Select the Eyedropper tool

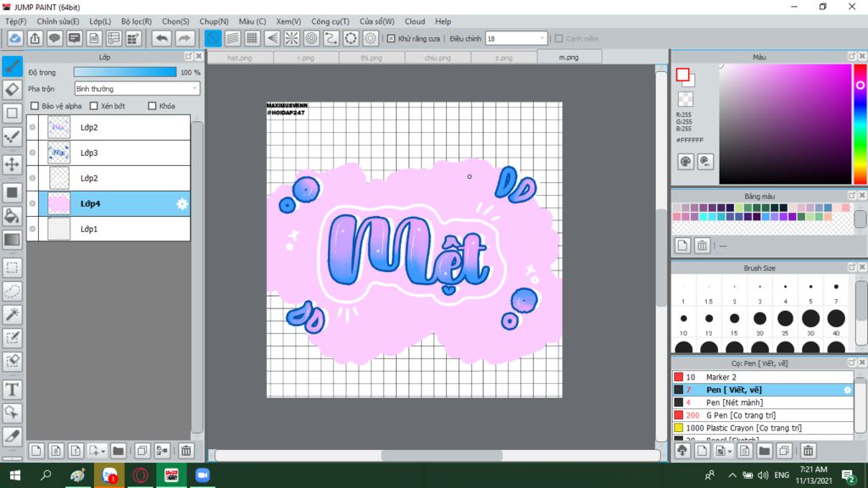click(x=12, y=436)
